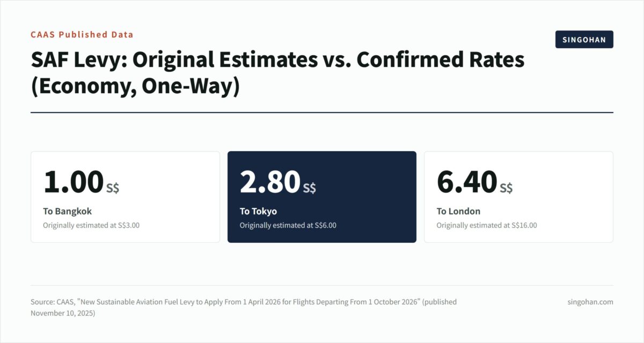The image size is (644, 343).
Task: Click "Originally estimated at S$3.00" note
Action: 91,225
